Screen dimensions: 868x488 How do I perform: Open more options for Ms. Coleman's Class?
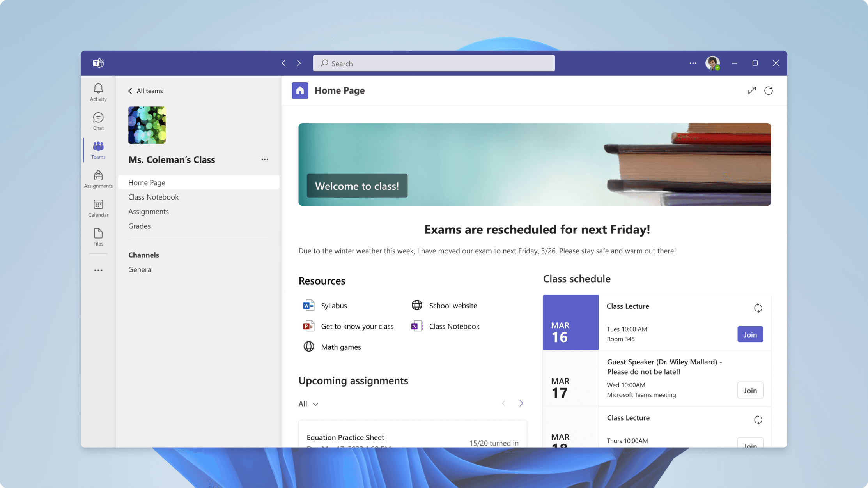pos(265,159)
